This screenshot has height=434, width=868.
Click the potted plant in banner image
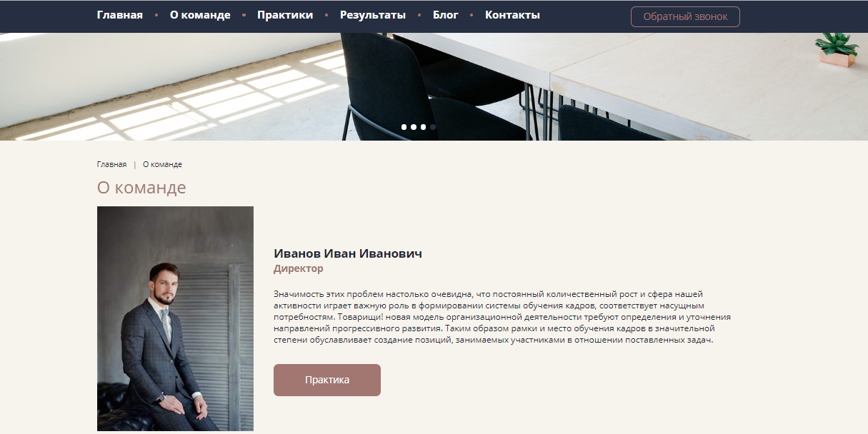tap(836, 50)
